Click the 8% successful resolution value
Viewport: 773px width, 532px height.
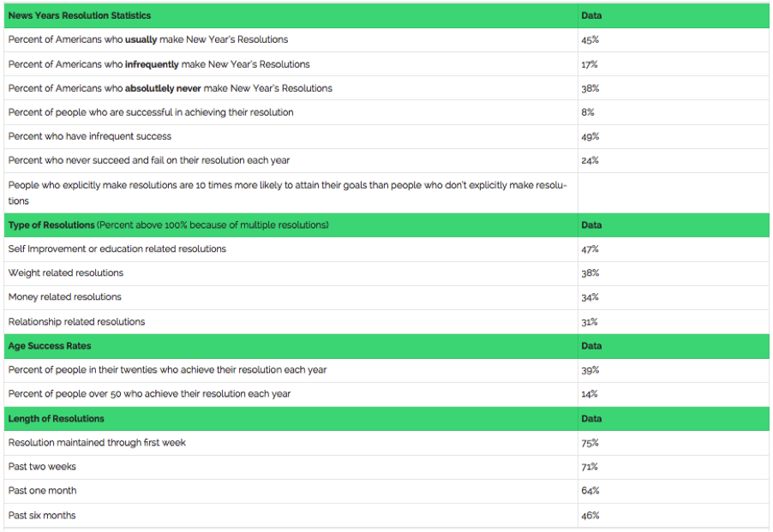[x=588, y=112]
